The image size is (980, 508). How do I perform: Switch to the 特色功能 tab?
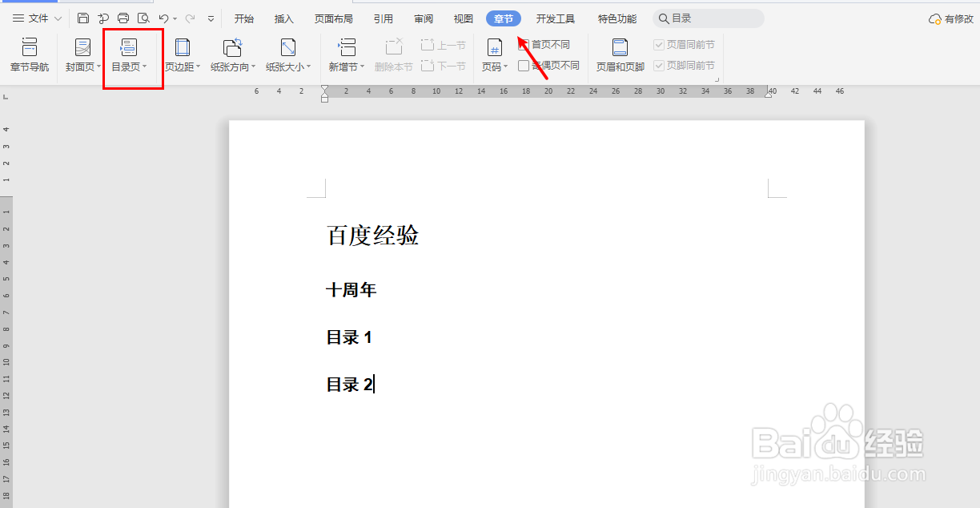[x=617, y=18]
